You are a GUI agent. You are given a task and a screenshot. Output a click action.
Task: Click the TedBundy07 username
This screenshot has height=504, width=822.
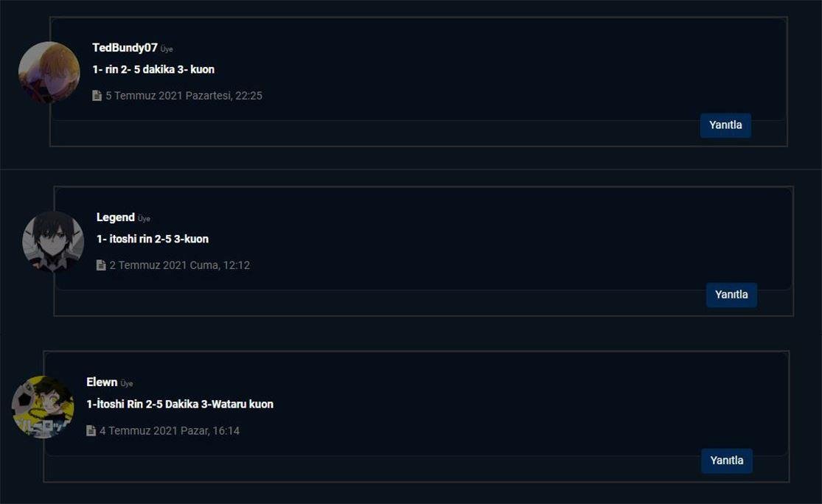click(x=125, y=48)
